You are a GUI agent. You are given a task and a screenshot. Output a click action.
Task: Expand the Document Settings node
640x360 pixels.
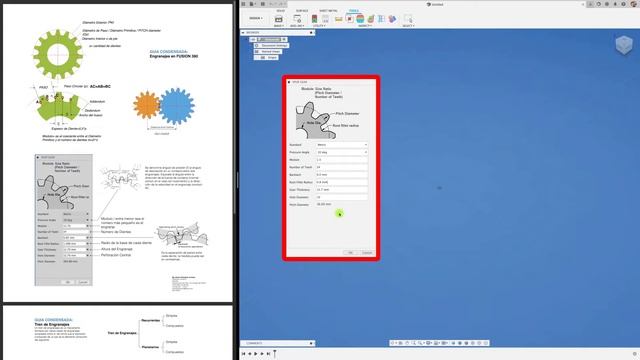[x=251, y=46]
